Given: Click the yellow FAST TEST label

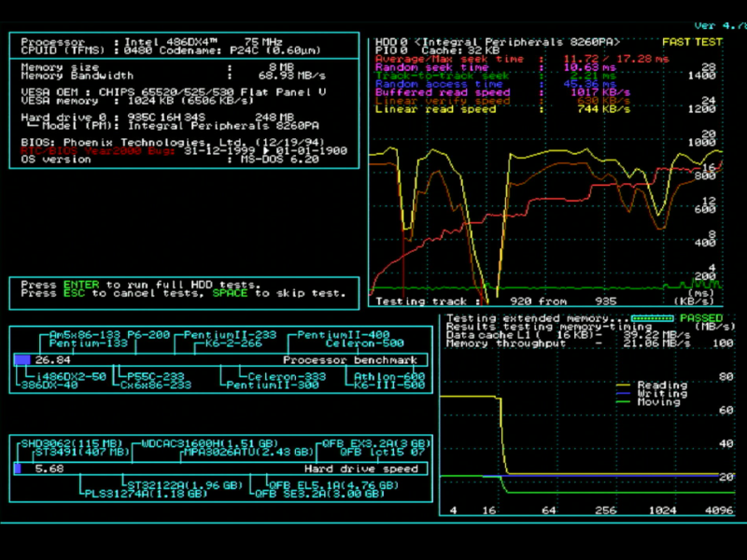Looking at the screenshot, I should point(692,42).
